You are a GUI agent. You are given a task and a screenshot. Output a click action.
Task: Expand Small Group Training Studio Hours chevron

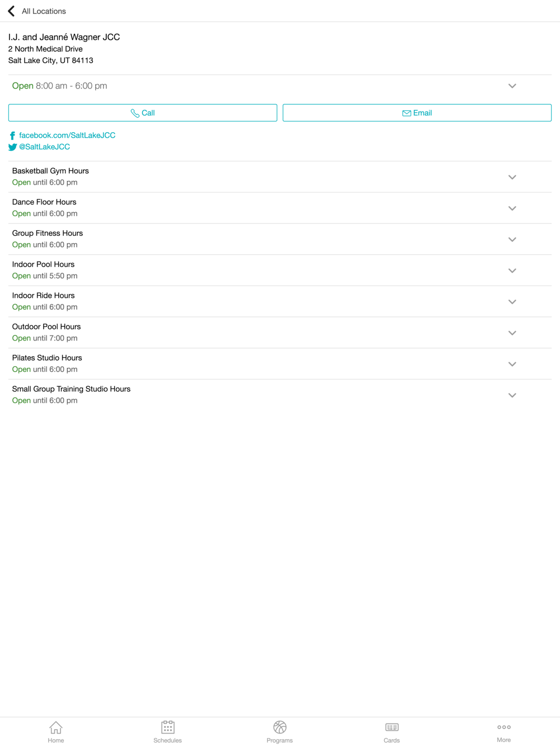[x=512, y=395]
